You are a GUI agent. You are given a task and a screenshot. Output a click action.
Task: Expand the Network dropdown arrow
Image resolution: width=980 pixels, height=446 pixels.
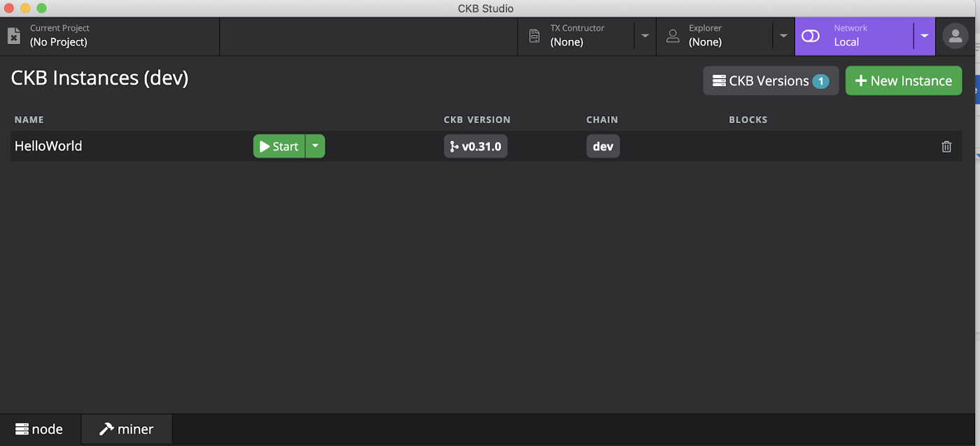925,36
